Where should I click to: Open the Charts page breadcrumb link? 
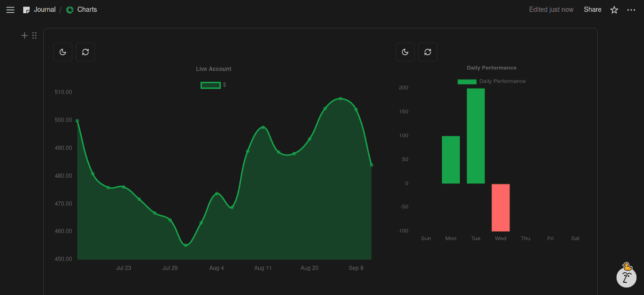click(86, 9)
